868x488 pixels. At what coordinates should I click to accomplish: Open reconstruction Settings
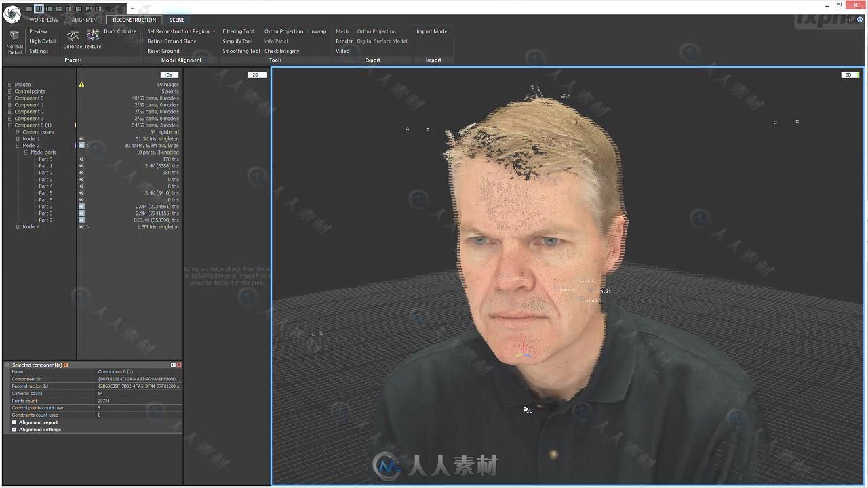click(39, 51)
